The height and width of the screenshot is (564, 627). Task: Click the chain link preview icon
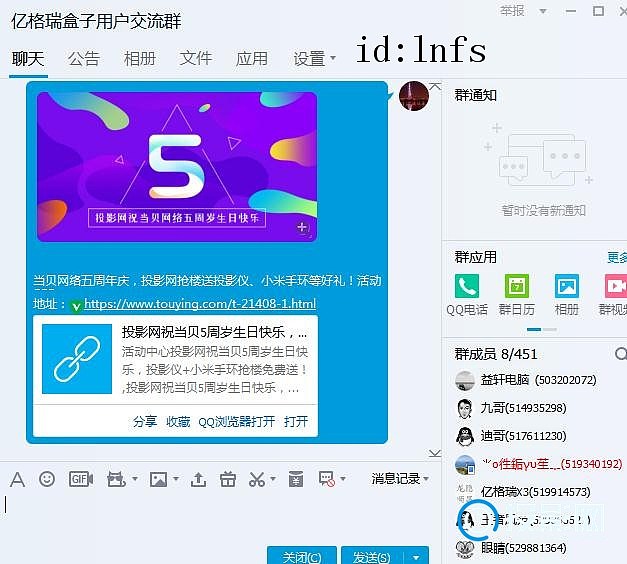[77, 359]
